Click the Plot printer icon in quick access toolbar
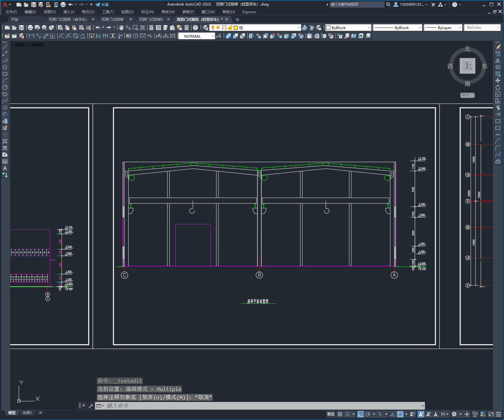This screenshot has height=420, width=504. pyautogui.click(x=63, y=4)
